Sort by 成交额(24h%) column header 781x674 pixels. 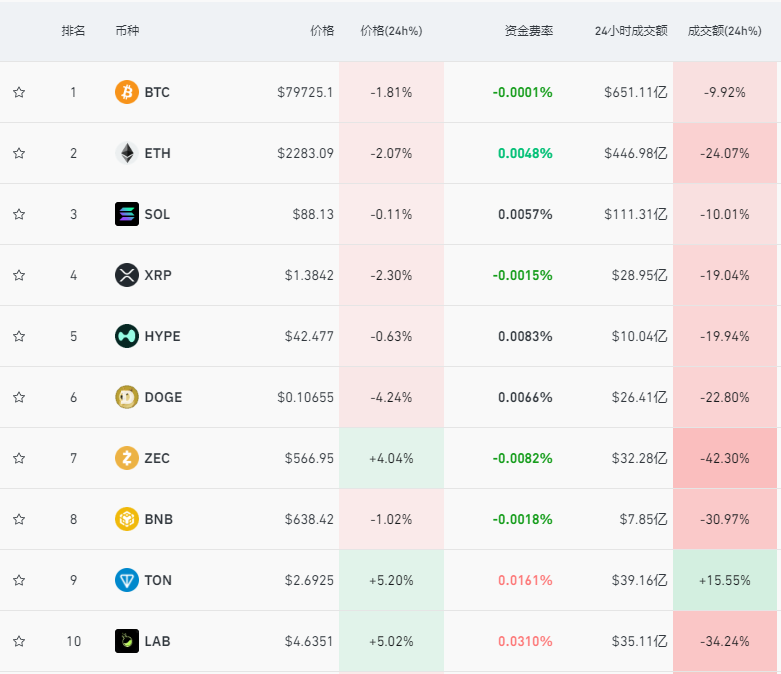click(x=724, y=31)
